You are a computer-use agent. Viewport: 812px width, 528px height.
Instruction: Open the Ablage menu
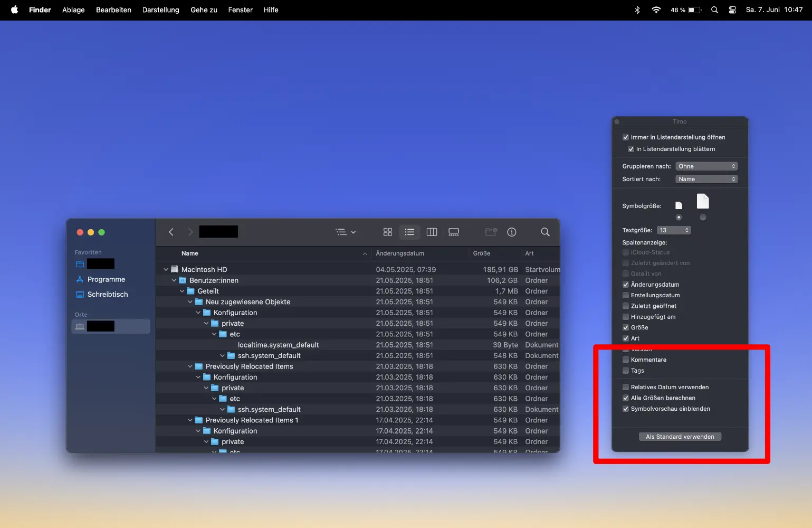click(x=73, y=10)
